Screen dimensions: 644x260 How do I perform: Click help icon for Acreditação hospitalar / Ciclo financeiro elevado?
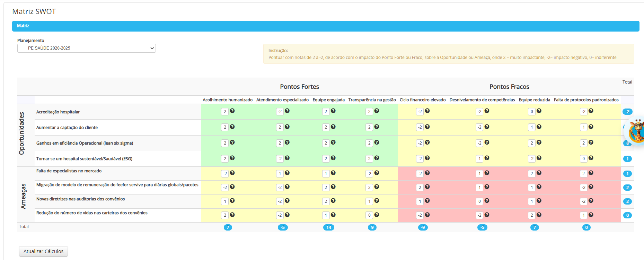[x=427, y=111]
